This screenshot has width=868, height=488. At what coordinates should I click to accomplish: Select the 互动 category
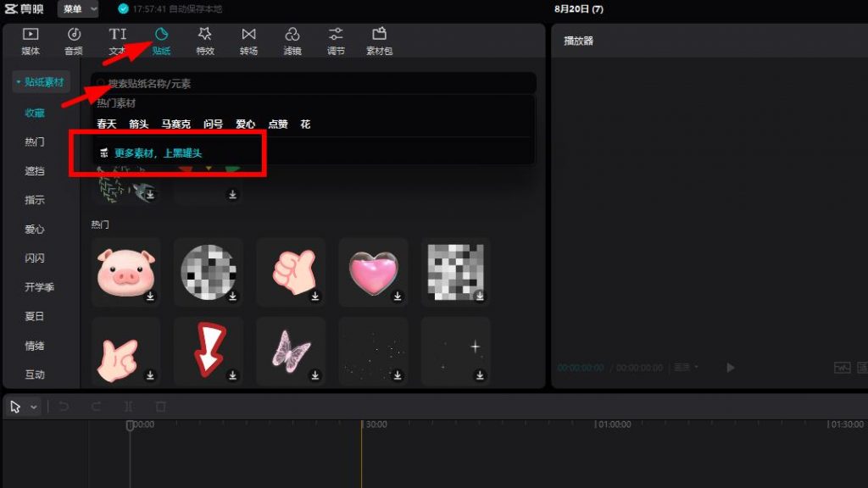(x=34, y=374)
